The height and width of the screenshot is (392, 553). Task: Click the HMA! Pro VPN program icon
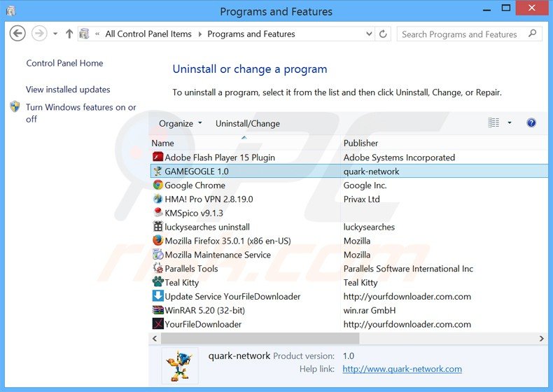[157, 199]
